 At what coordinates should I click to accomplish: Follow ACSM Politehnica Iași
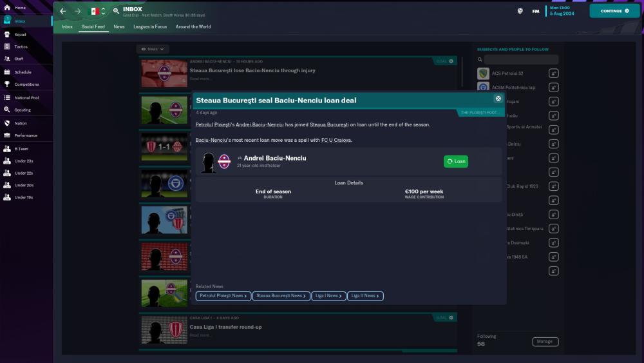coord(553,88)
